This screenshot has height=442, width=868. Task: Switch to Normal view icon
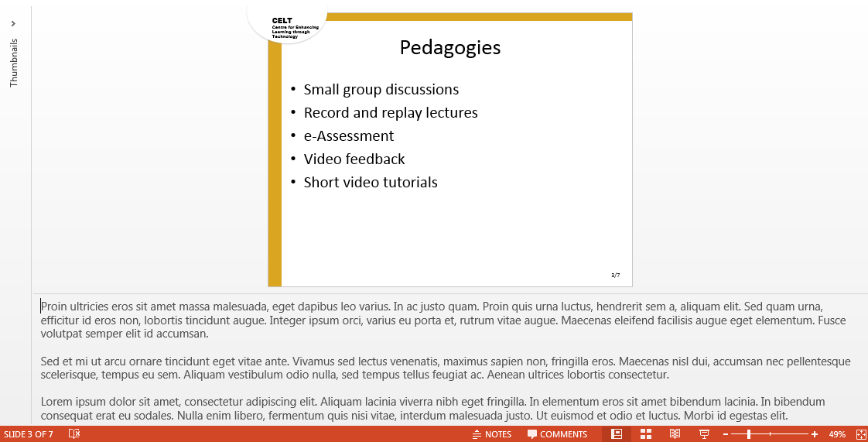616,434
